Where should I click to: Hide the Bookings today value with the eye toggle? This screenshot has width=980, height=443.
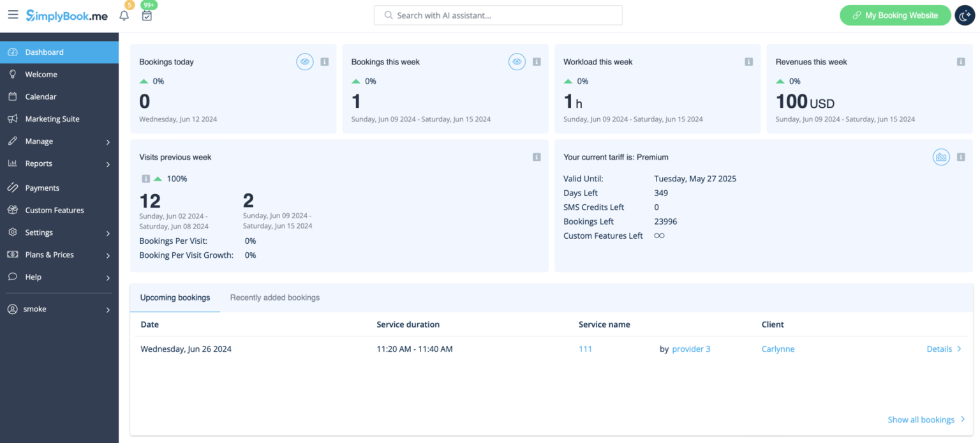pyautogui.click(x=305, y=61)
